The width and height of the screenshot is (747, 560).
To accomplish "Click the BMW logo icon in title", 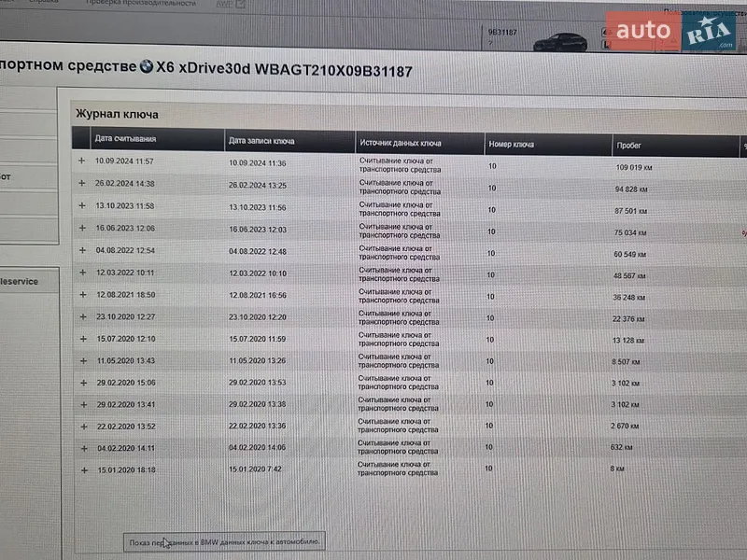I will [x=147, y=66].
